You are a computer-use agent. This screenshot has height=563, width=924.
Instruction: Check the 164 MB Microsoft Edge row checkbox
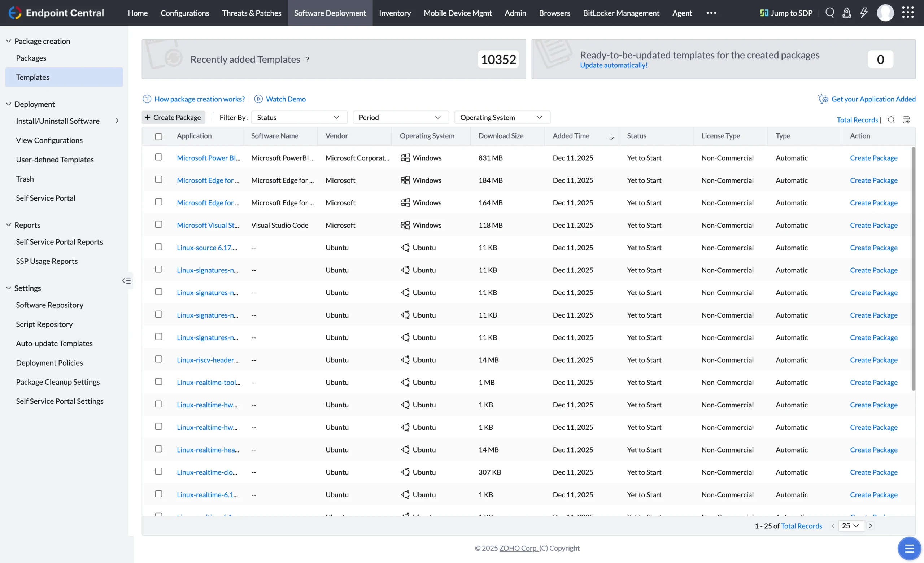click(158, 202)
